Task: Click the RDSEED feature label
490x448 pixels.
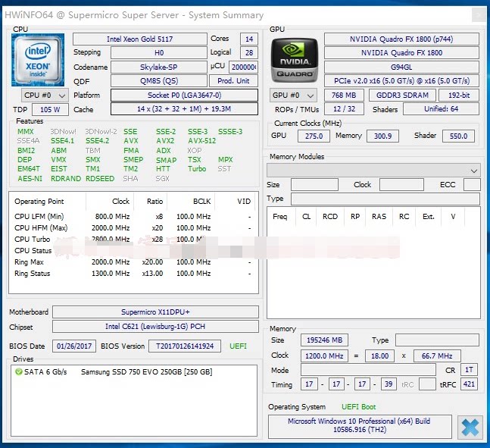Action: click(100, 179)
